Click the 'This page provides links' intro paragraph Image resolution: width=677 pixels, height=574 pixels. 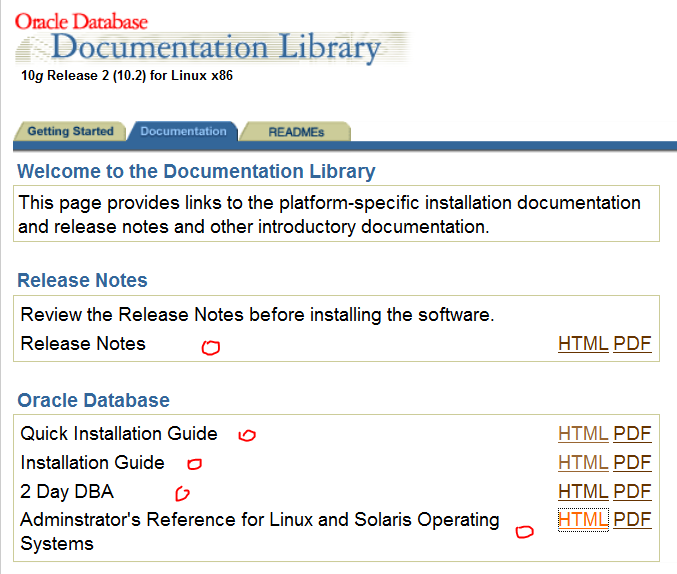click(x=329, y=215)
